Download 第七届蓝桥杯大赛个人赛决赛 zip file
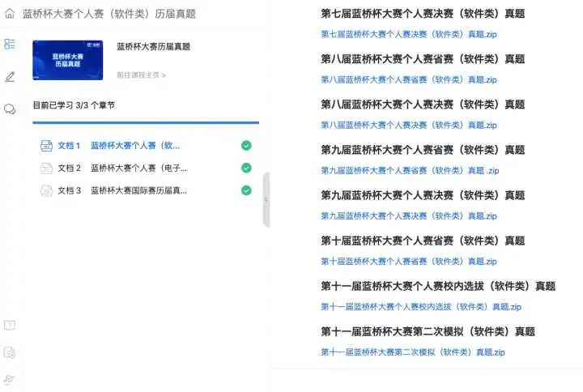 [409, 35]
